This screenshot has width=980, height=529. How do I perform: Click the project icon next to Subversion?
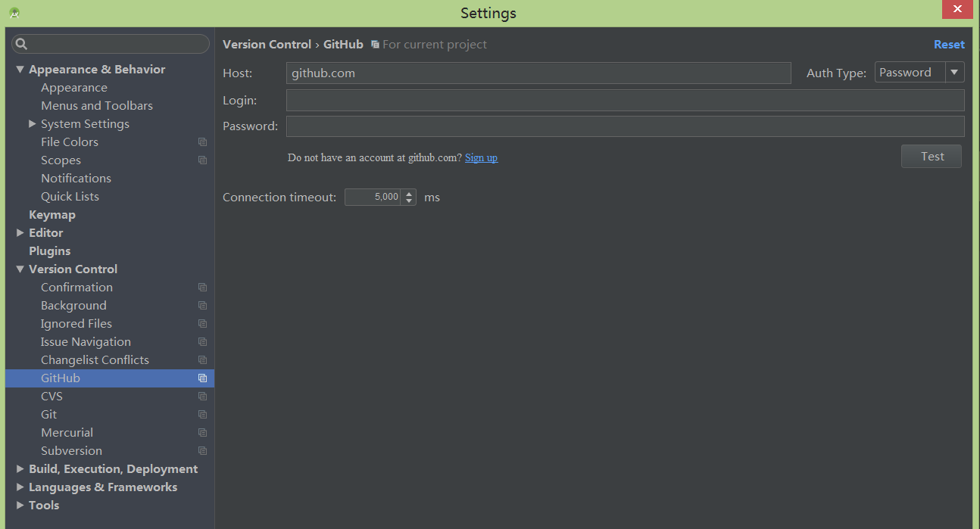click(x=202, y=451)
